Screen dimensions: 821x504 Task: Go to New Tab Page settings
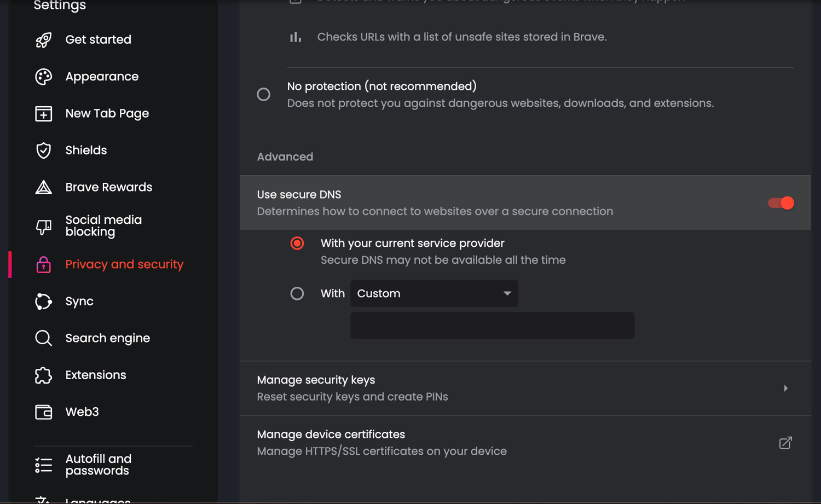[107, 113]
